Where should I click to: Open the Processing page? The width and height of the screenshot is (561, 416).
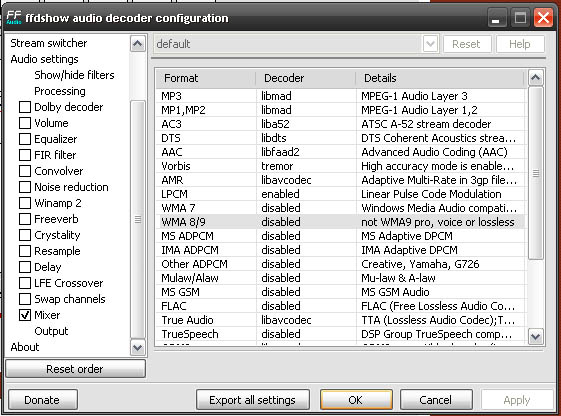click(x=60, y=91)
